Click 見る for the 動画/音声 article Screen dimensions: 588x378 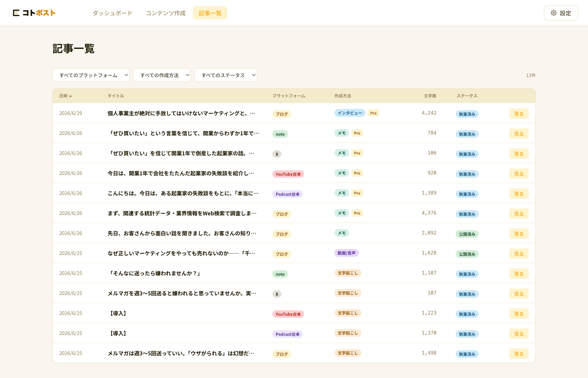519,254
